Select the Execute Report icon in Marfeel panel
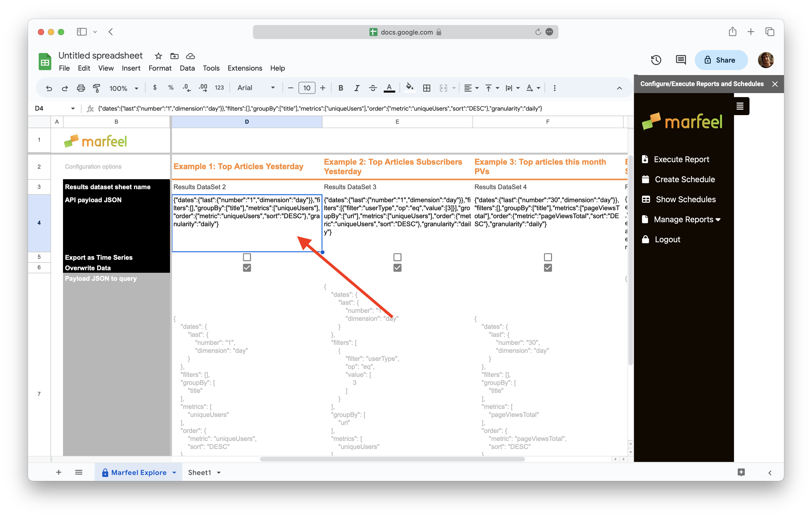 tap(645, 159)
